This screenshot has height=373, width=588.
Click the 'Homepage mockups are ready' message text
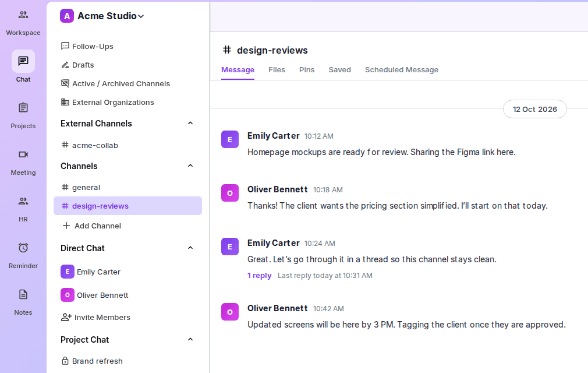(x=381, y=152)
